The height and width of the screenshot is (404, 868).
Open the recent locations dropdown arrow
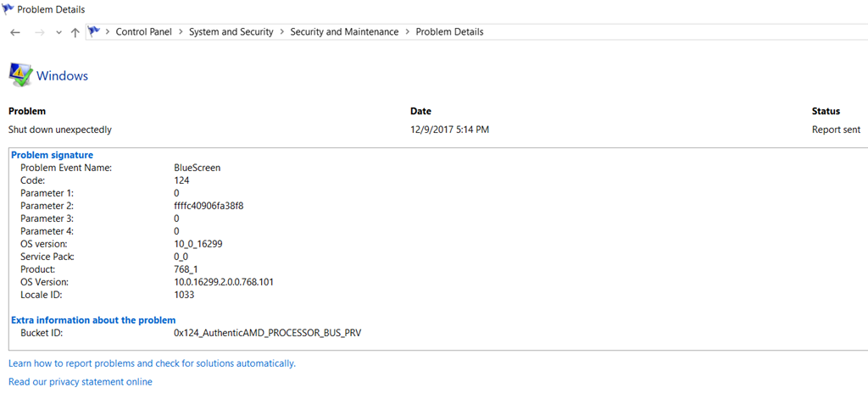click(58, 32)
